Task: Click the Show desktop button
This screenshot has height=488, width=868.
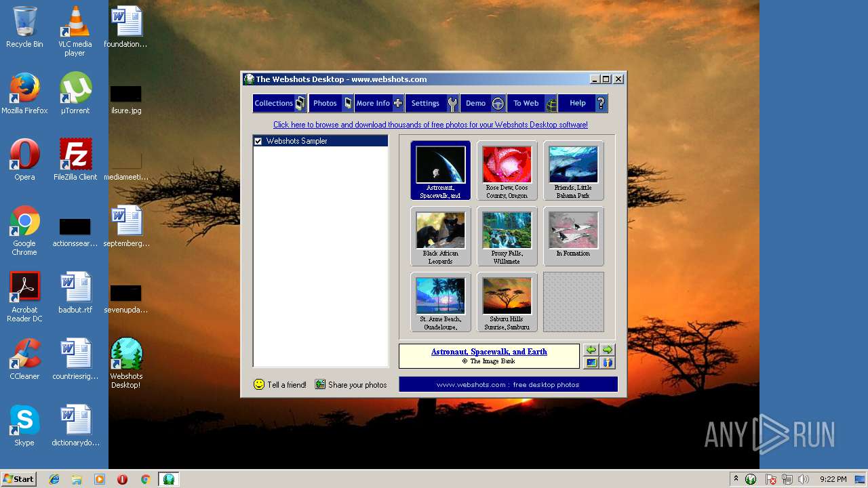Action: 861,479
